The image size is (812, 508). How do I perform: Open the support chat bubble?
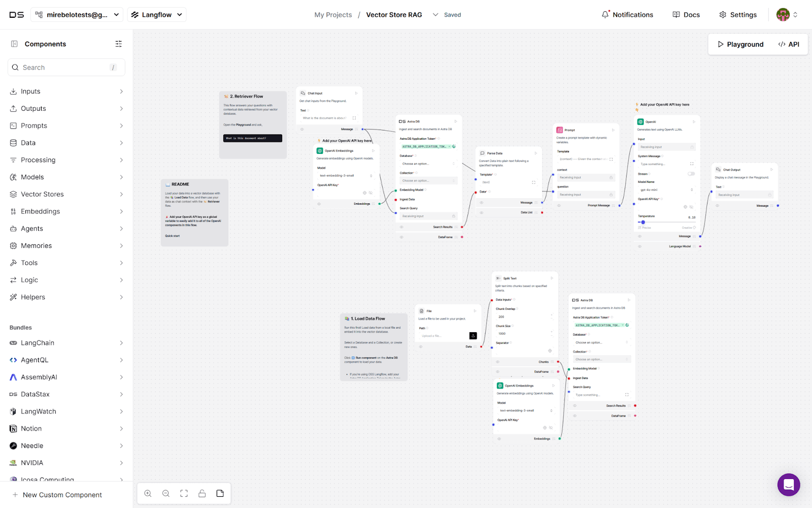pos(789,485)
